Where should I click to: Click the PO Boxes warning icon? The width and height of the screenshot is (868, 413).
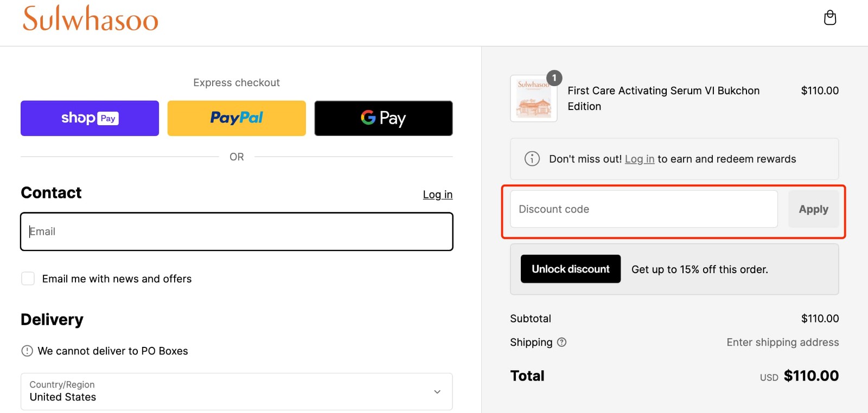pos(27,351)
